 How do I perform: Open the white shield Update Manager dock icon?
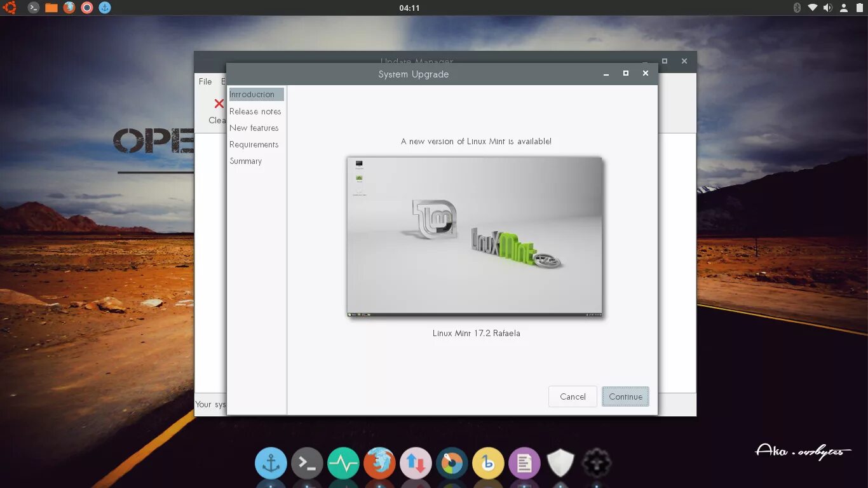click(x=560, y=463)
